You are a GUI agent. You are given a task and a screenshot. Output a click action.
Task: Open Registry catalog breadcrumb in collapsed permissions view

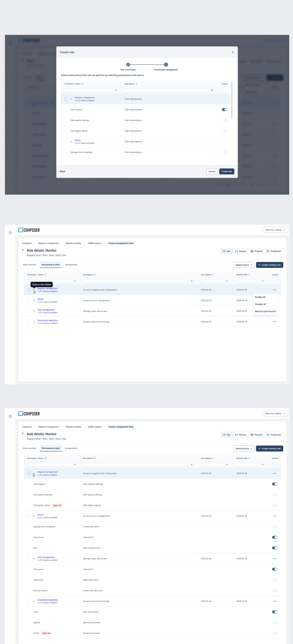(73, 243)
